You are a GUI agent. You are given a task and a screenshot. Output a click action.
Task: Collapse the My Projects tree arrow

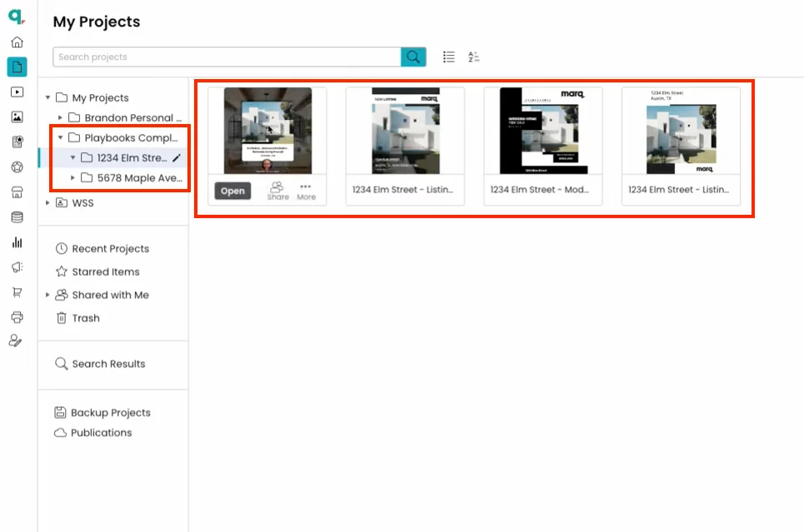tap(48, 97)
